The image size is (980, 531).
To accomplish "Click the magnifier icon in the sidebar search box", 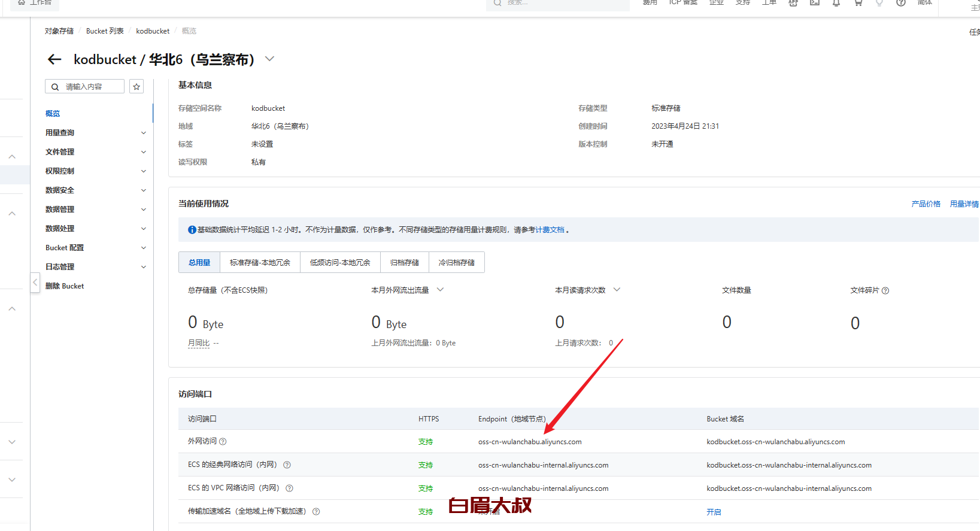I will point(55,87).
